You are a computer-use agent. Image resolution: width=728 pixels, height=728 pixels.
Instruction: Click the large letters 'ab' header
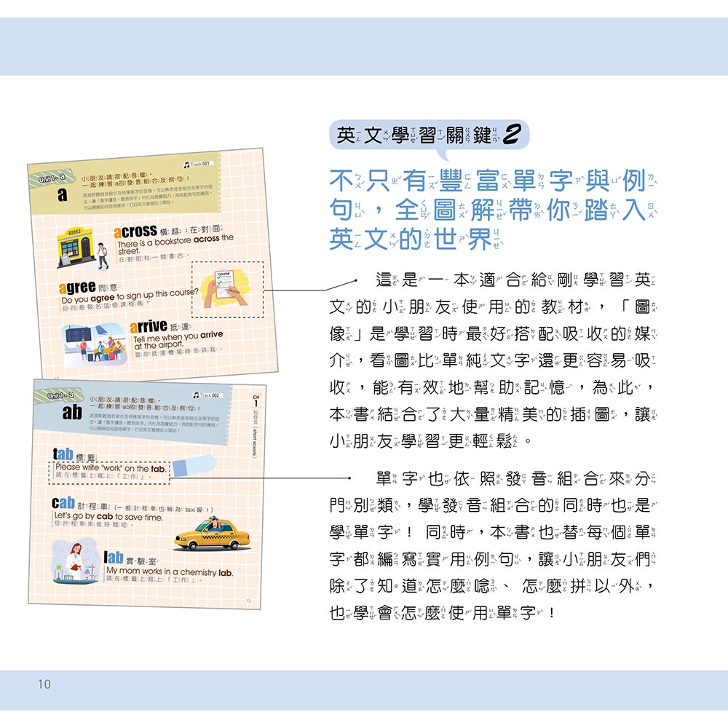click(71, 413)
